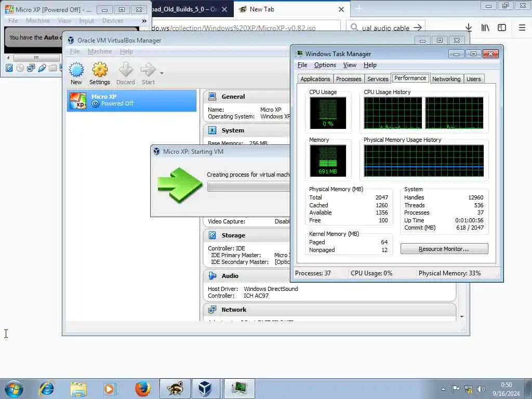This screenshot has height=399, width=532.
Task: Click shared folders indicator in Micro XP window
Action: (52, 68)
